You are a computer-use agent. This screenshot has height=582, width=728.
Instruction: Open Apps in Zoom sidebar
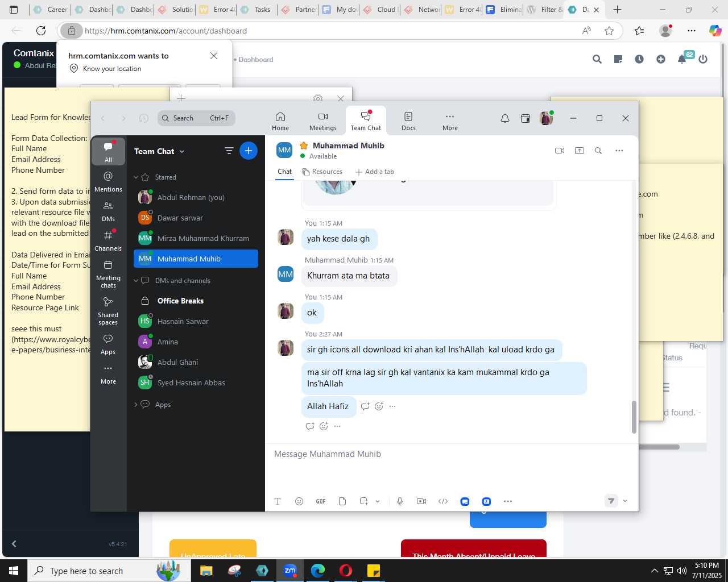pyautogui.click(x=108, y=344)
